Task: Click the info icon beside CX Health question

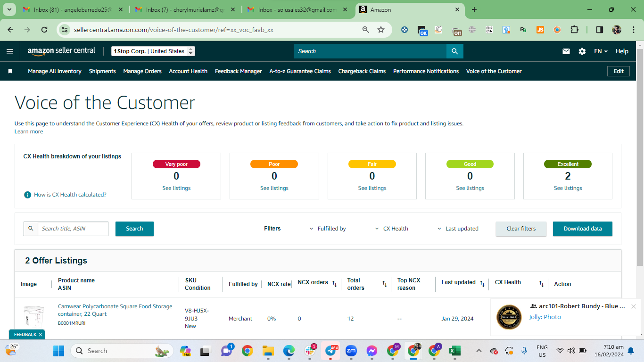Action: point(28,195)
